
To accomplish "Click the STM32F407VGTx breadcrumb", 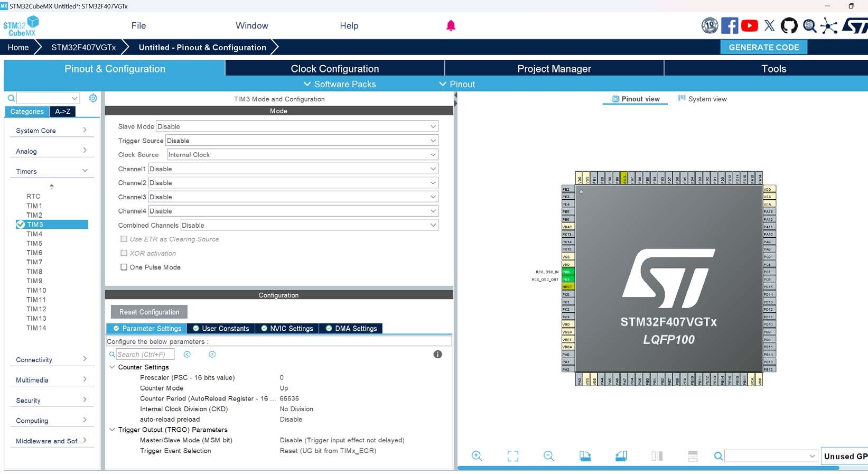I will click(x=83, y=47).
